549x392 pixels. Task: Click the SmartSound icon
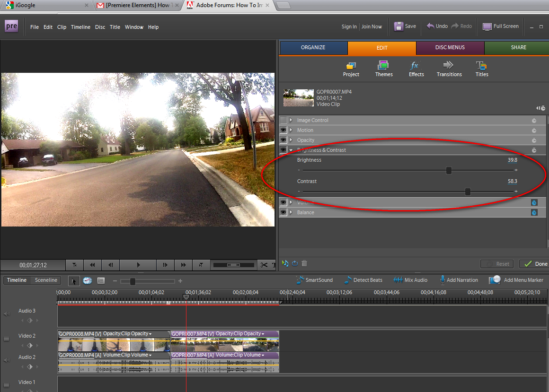point(300,280)
